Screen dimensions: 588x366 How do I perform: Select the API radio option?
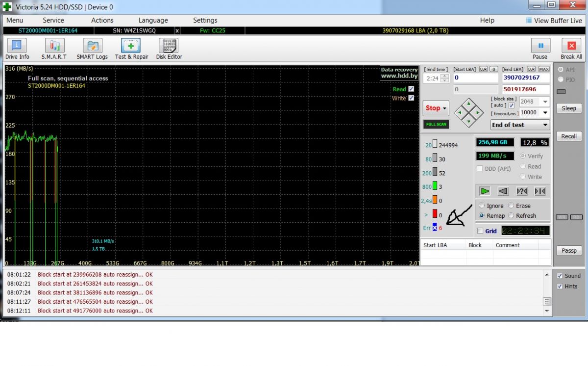(561, 70)
